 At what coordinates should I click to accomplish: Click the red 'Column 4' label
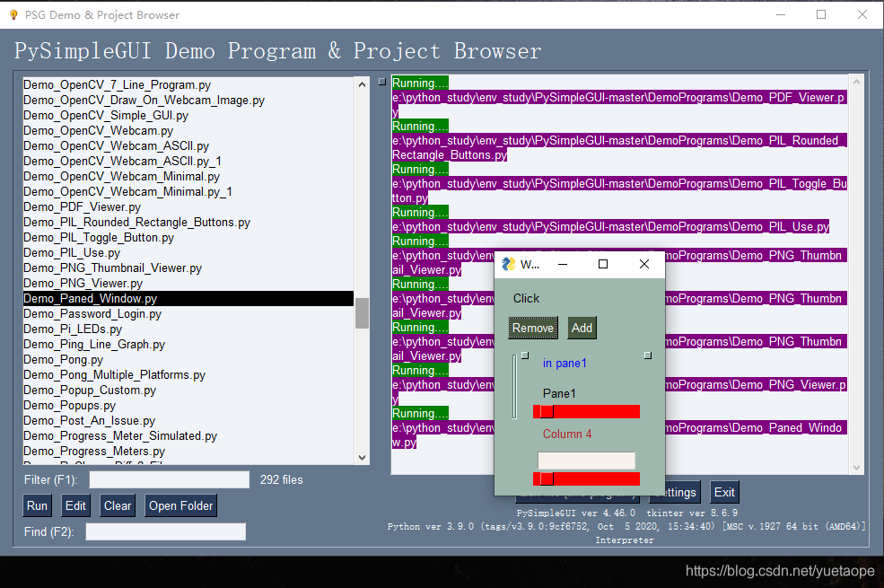pos(567,434)
